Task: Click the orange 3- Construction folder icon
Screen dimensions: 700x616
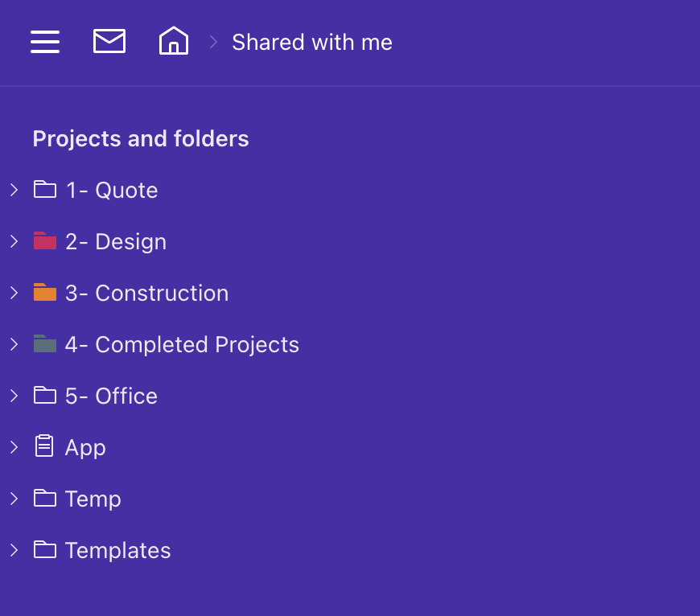Action: 45,293
